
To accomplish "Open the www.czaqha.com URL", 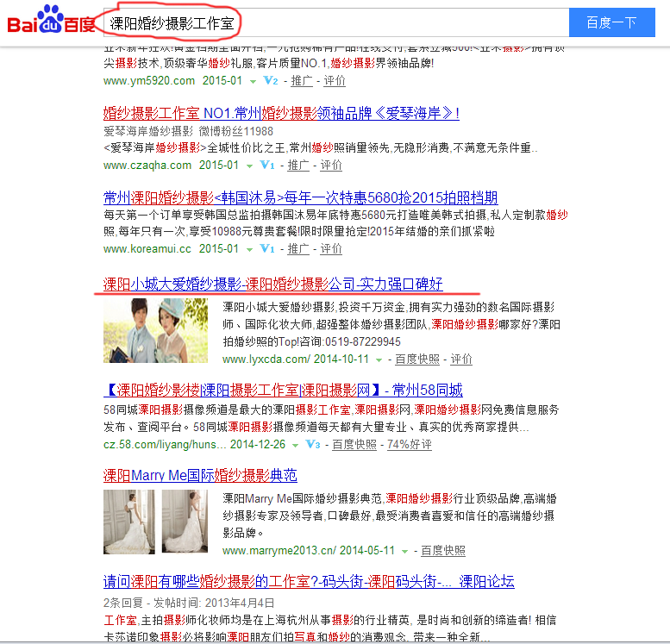I will (147, 165).
